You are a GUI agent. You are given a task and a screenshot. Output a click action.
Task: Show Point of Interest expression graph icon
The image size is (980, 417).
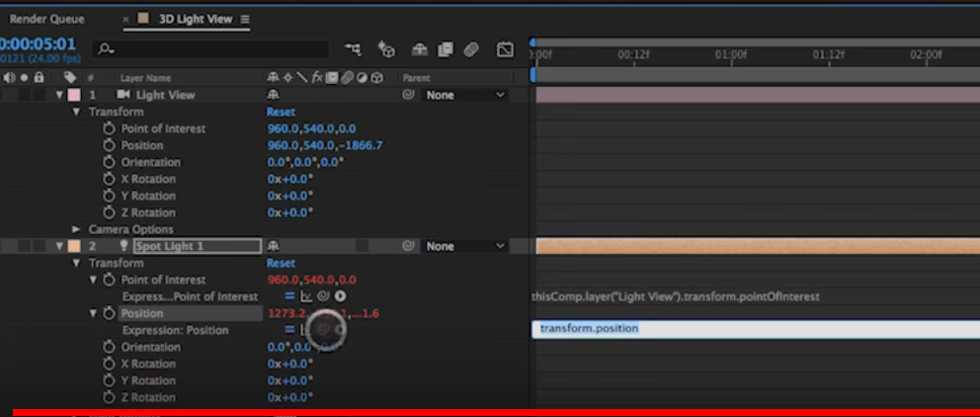(306, 296)
